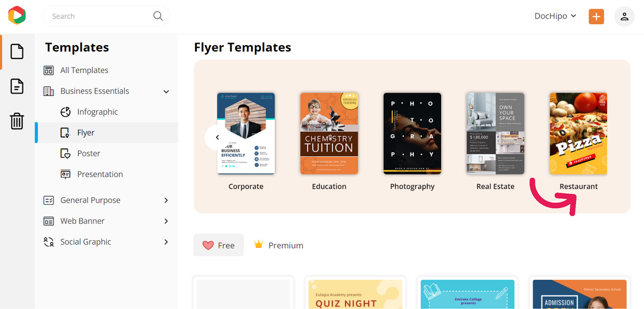Screen dimensions: 644x309
Task: Toggle the Premium templates filter
Action: pos(279,245)
